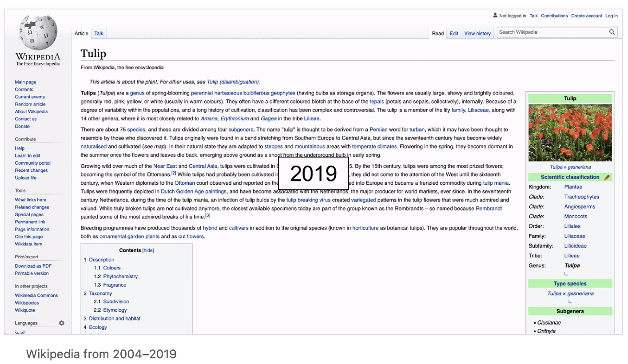Open the Angiosperms clade link

[580, 207]
